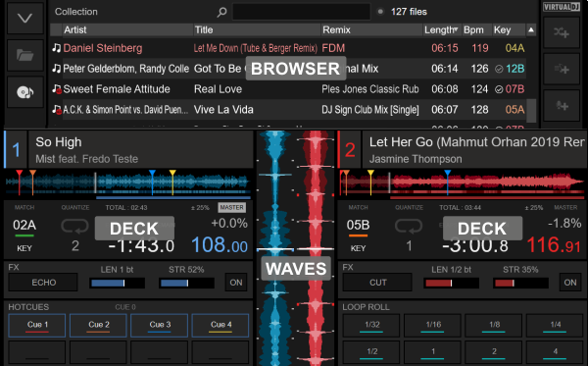The width and height of the screenshot is (588, 366).
Task: Open the ECHO effect selector on deck 1
Action: coord(43,283)
